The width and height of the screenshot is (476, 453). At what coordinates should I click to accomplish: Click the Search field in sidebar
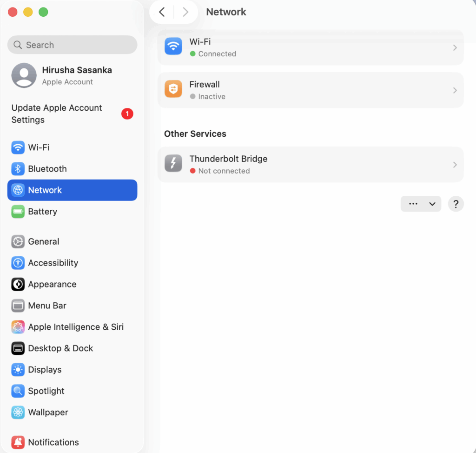coord(72,45)
